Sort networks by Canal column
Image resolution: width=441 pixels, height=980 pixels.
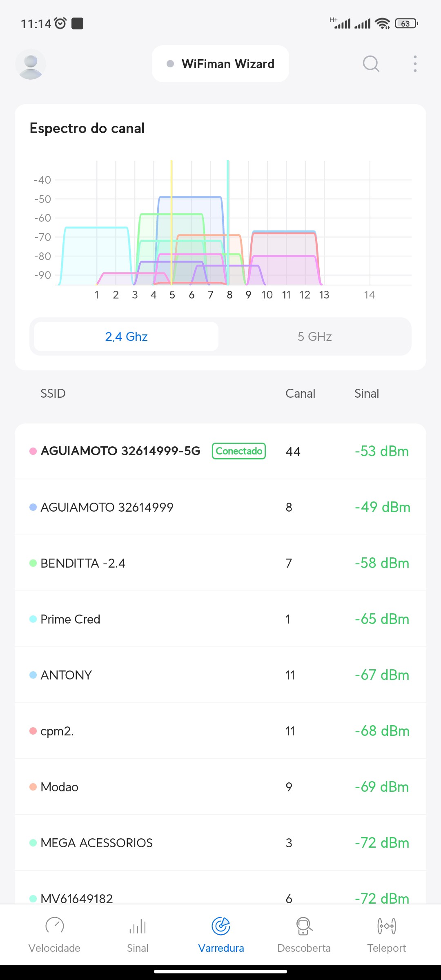(x=300, y=394)
